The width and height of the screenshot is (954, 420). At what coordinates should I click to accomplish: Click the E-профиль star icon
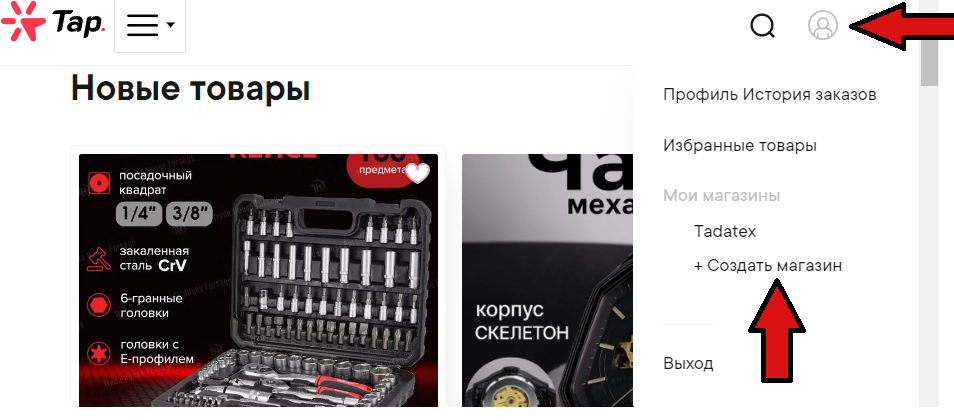point(97,352)
